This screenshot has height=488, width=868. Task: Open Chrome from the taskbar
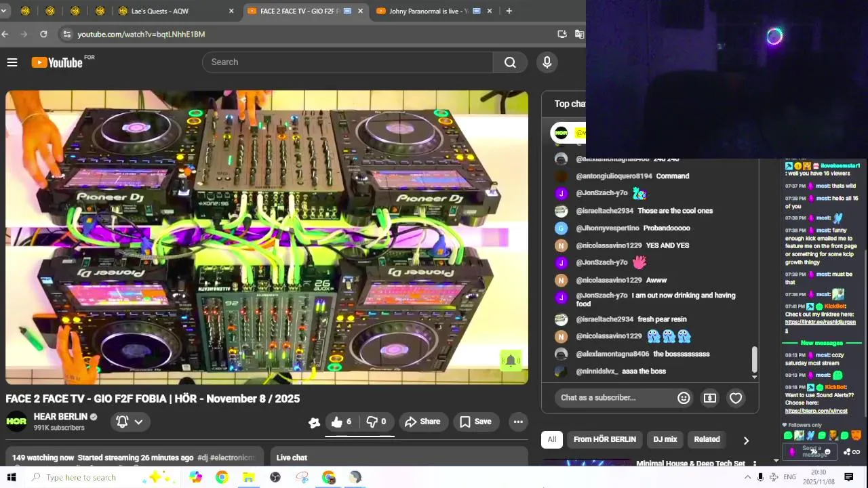click(222, 477)
